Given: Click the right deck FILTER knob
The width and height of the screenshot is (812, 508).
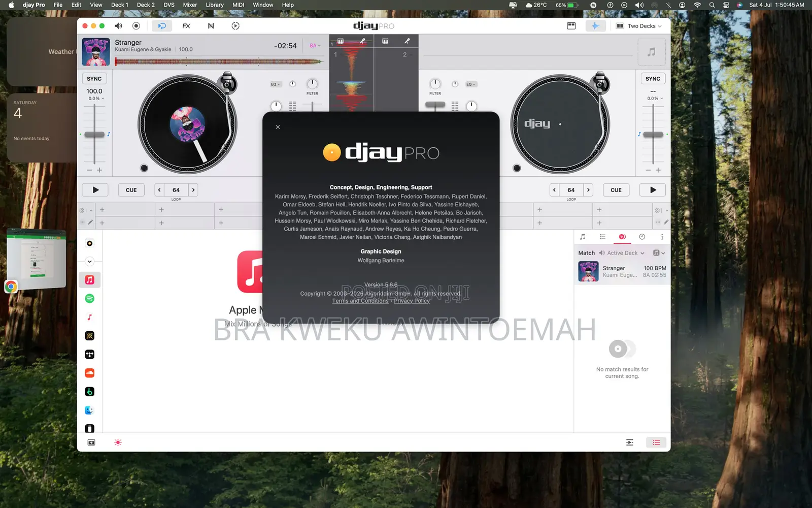Looking at the screenshot, I should coord(435,84).
